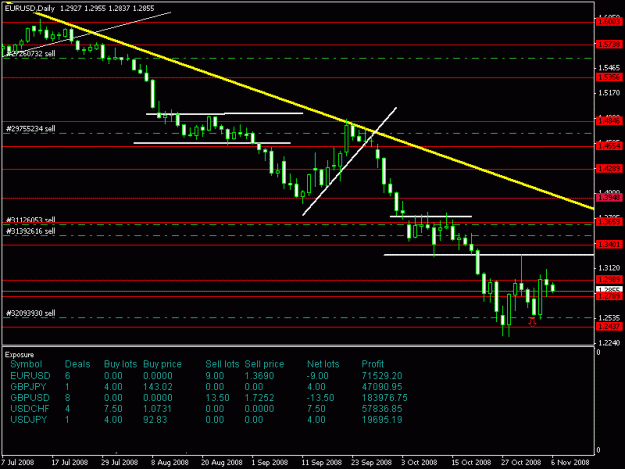Click the 1.2535 price axis value

pyautogui.click(x=609, y=318)
